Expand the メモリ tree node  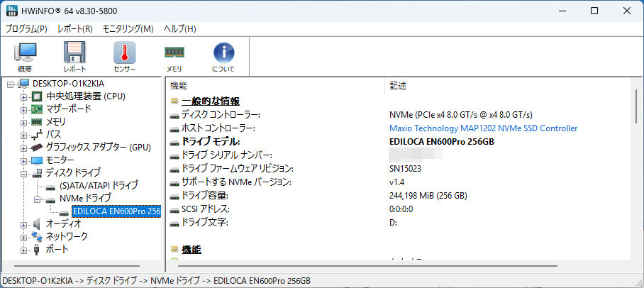click(x=24, y=123)
